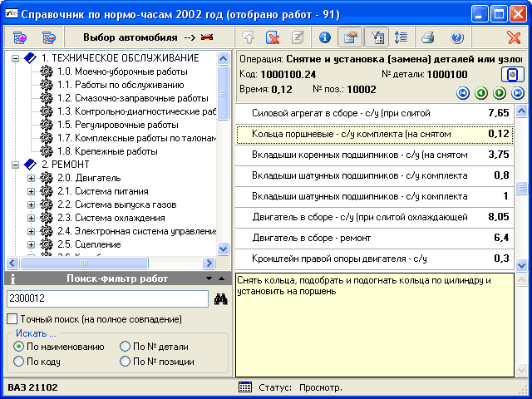Image resolution: width=532 pixels, height=399 pixels.
Task: Enable the 'Точный поиск' checkbox
Action: pos(12,319)
